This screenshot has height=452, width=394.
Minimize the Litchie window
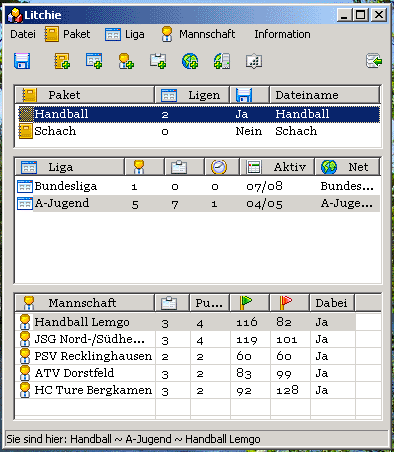pos(344,15)
